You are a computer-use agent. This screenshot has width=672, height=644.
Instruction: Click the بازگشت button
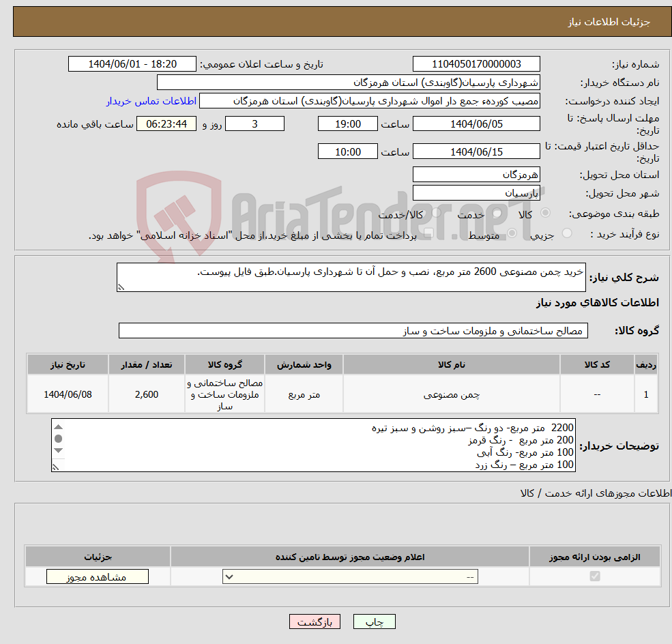click(x=315, y=621)
